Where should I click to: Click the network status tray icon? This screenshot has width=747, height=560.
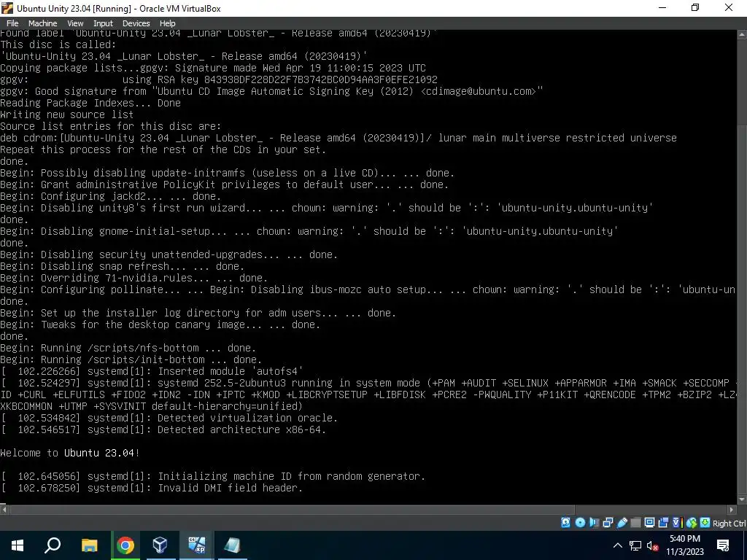click(635, 546)
